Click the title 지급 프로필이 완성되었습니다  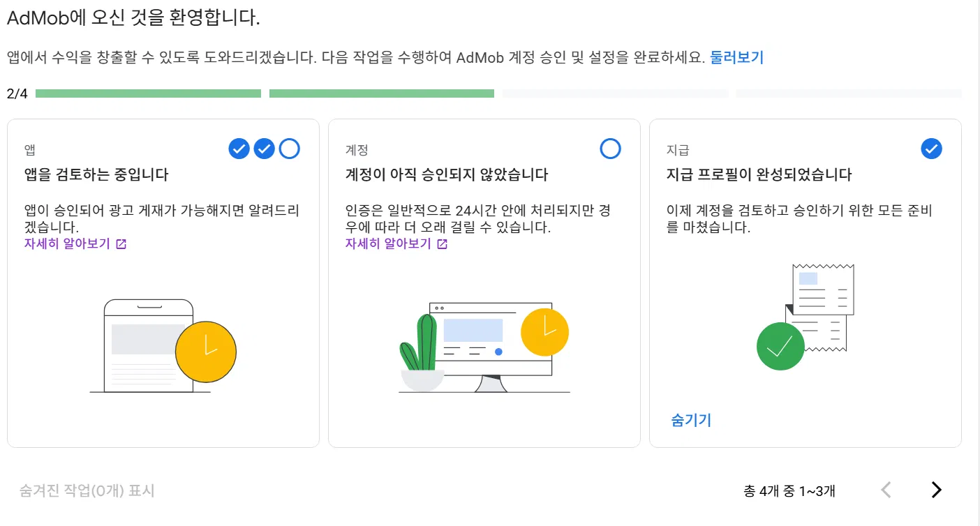pos(759,174)
